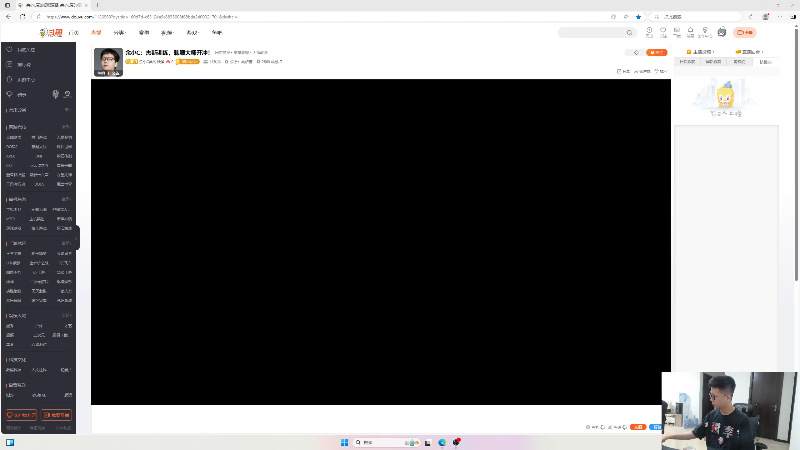This screenshot has width=800, height=450.
Task: Open a new browser tab with the plus button
Action: 97,5
